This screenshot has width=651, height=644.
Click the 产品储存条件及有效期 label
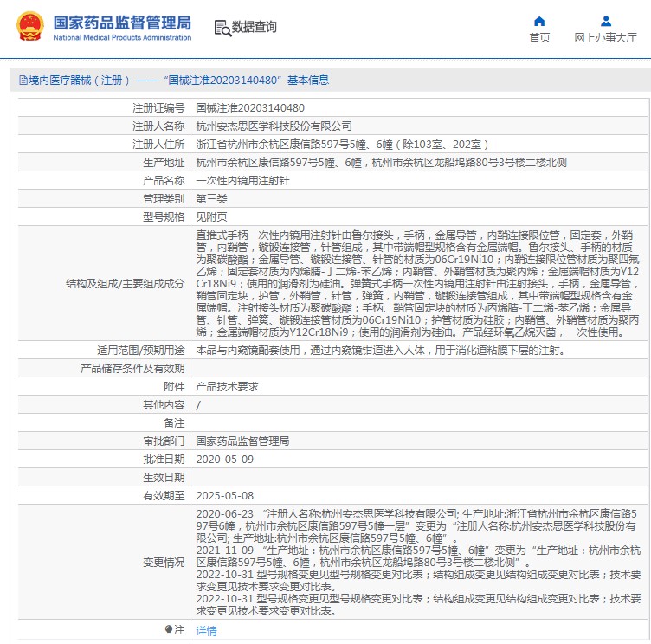click(132, 369)
